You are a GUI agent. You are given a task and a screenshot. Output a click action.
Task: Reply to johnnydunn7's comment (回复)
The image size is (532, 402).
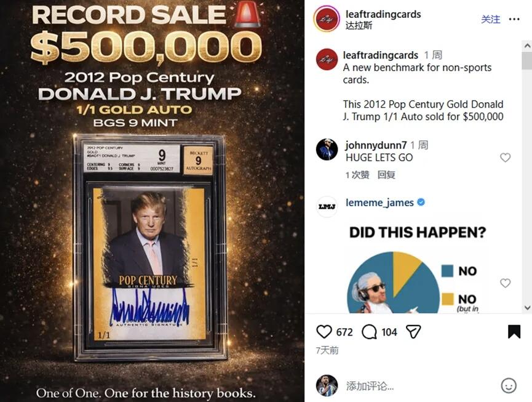coord(386,175)
